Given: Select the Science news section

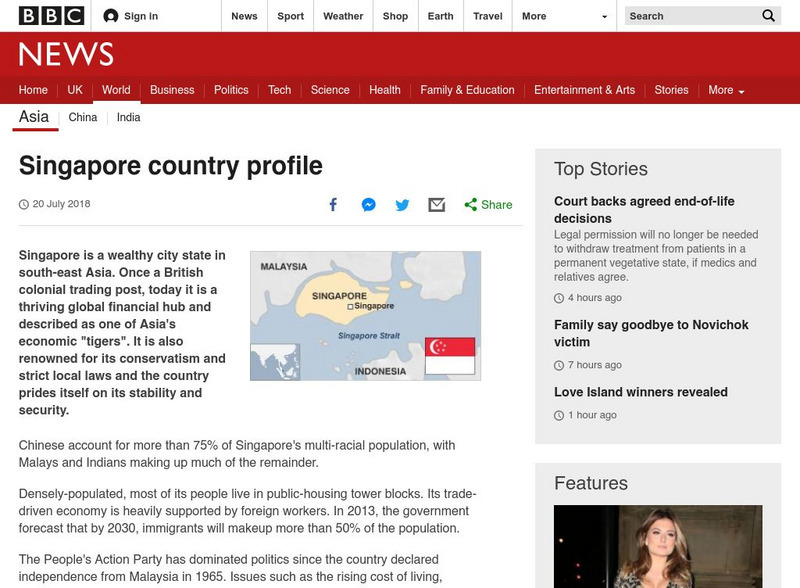Looking at the screenshot, I should tap(330, 90).
